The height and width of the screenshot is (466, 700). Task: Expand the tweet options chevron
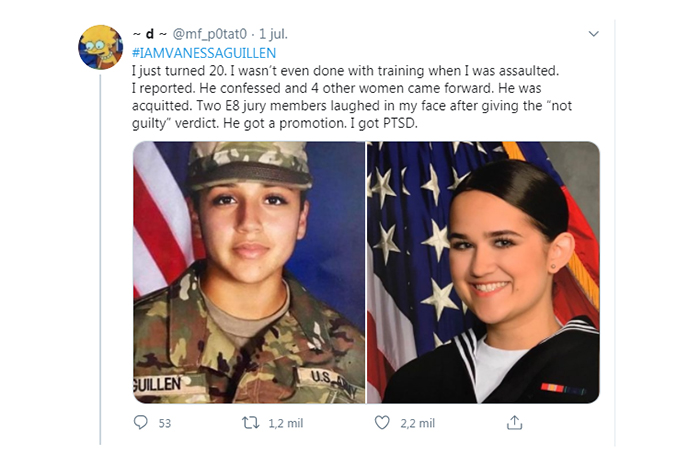tap(593, 34)
